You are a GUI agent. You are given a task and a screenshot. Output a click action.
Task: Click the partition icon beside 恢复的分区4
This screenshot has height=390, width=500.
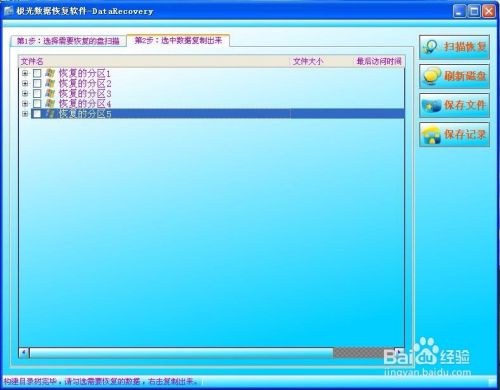coord(50,103)
